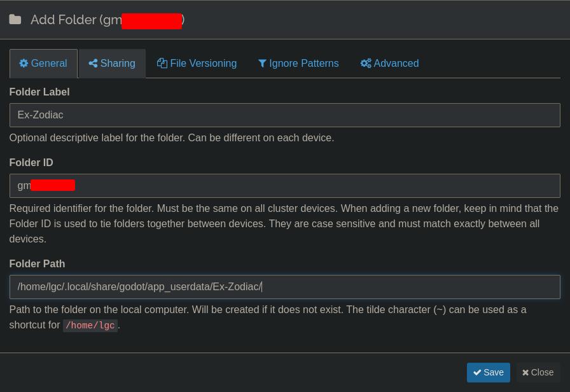Switch to the General tab
This screenshot has width=570, height=392.
click(43, 63)
